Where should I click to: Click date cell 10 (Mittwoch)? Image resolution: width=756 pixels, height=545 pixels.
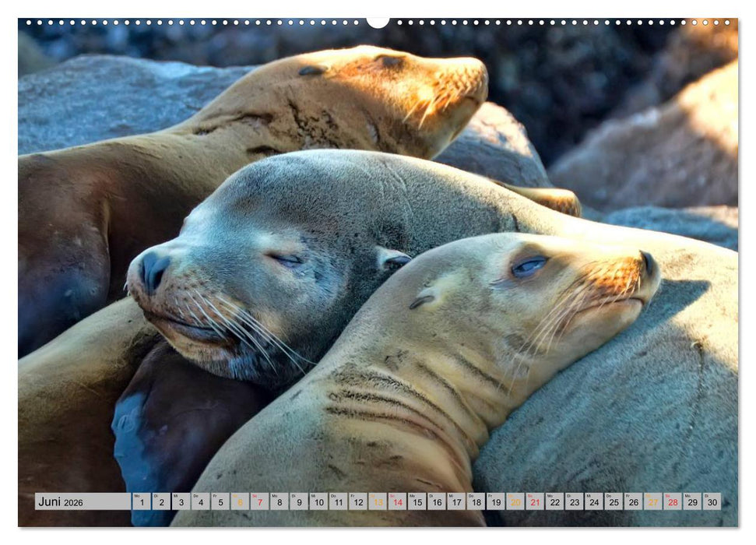318,501
